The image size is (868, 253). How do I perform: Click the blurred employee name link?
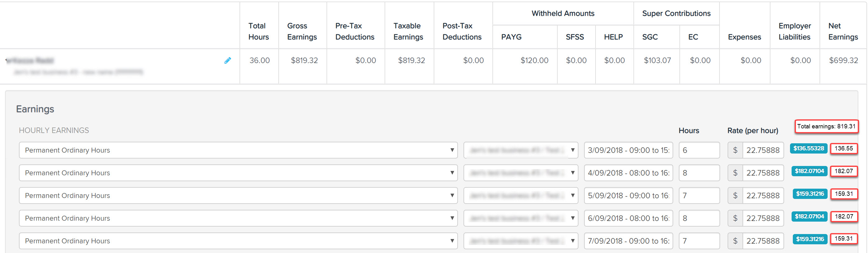(30, 60)
